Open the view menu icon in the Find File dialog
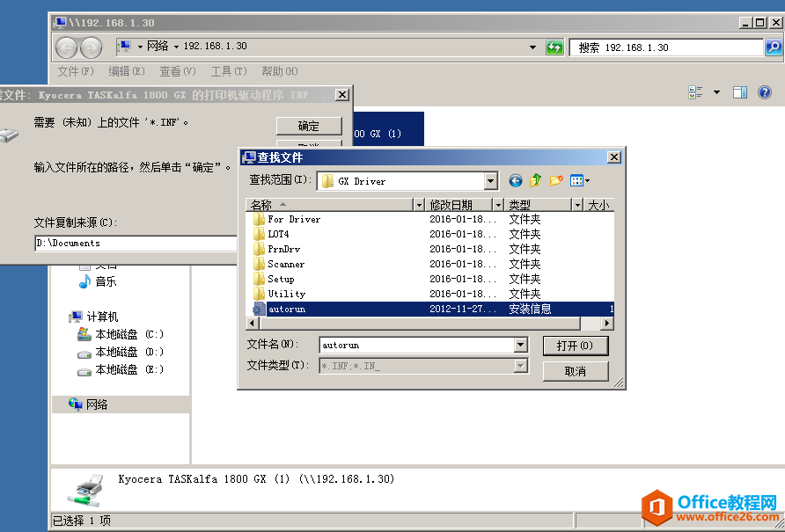Viewport: 785px width, 532px height. (x=579, y=180)
